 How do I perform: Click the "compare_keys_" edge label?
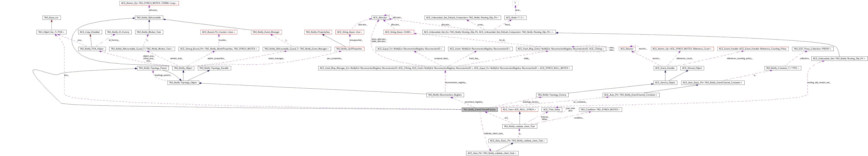(x=441, y=58)
